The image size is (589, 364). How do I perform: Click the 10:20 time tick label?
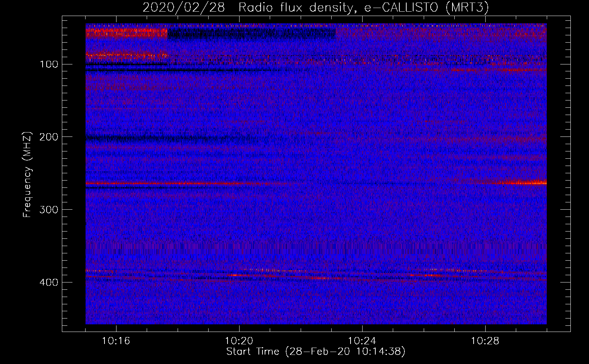(239, 341)
